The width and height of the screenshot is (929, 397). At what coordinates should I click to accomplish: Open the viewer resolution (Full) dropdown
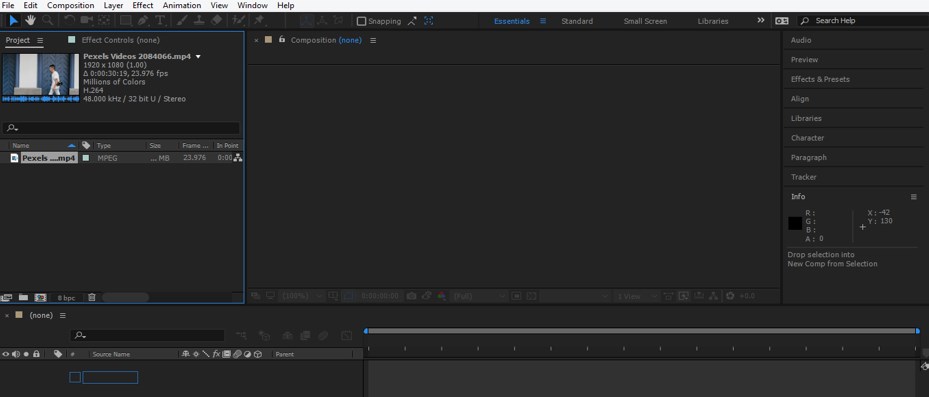tap(479, 296)
